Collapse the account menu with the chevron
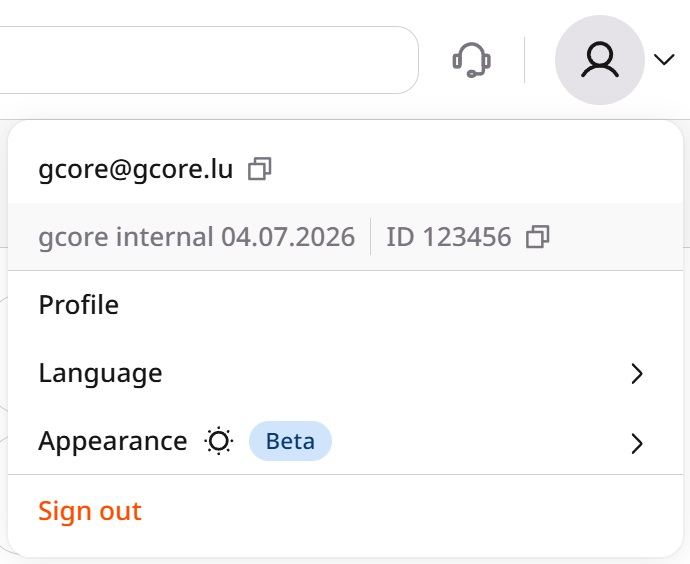The image size is (690, 564). 664,59
